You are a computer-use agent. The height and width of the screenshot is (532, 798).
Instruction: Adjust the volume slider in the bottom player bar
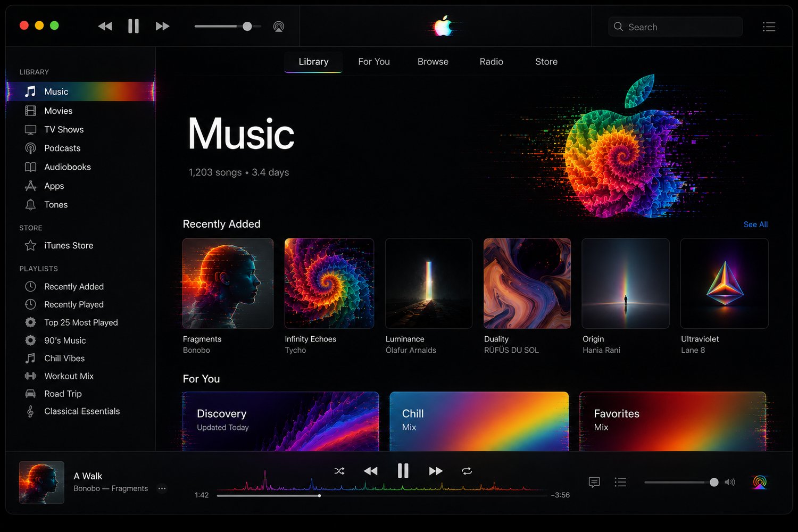(x=681, y=482)
